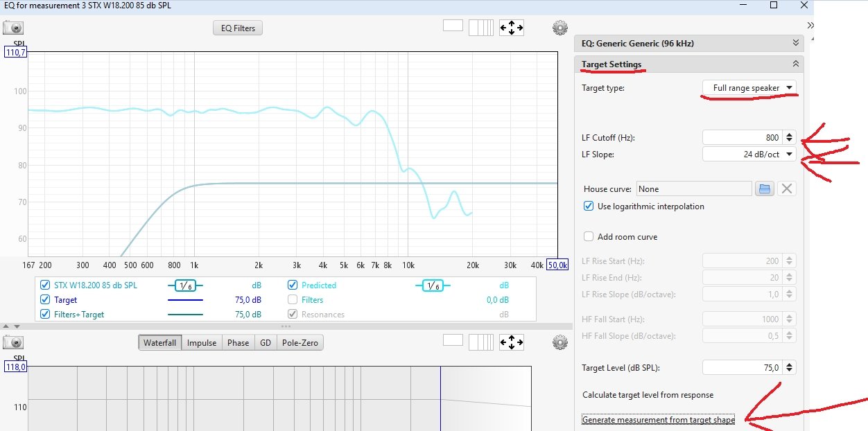Uncheck Use logarithmic interpolation
This screenshot has width=868, height=431.
tap(589, 206)
